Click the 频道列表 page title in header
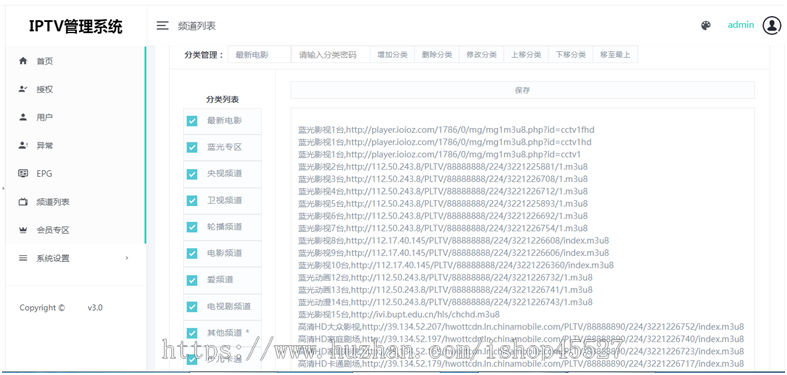Viewport: 787px width, 375px height. click(197, 26)
